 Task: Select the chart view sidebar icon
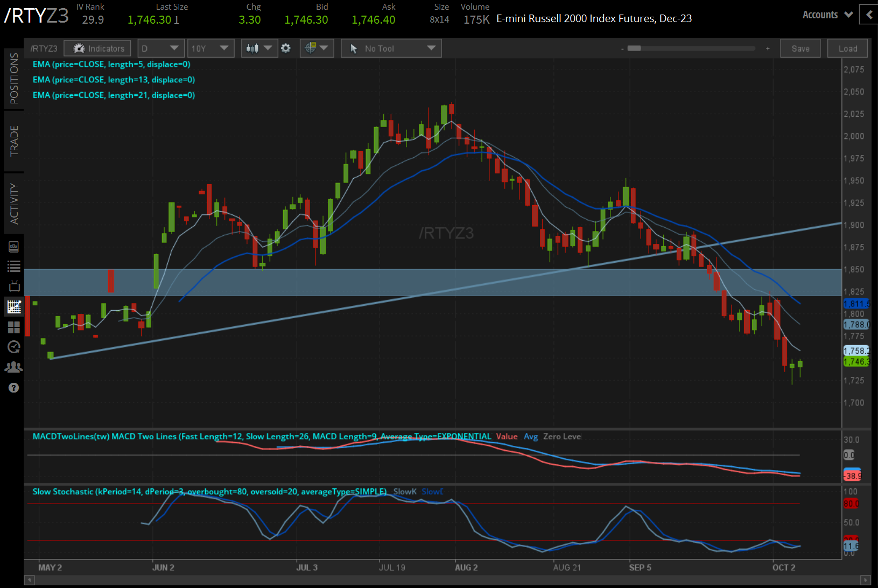pos(14,307)
